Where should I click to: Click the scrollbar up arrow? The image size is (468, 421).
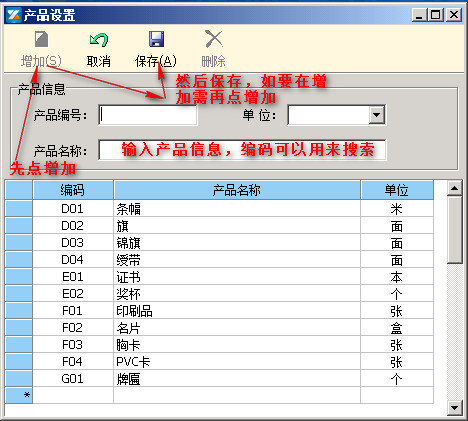point(454,188)
